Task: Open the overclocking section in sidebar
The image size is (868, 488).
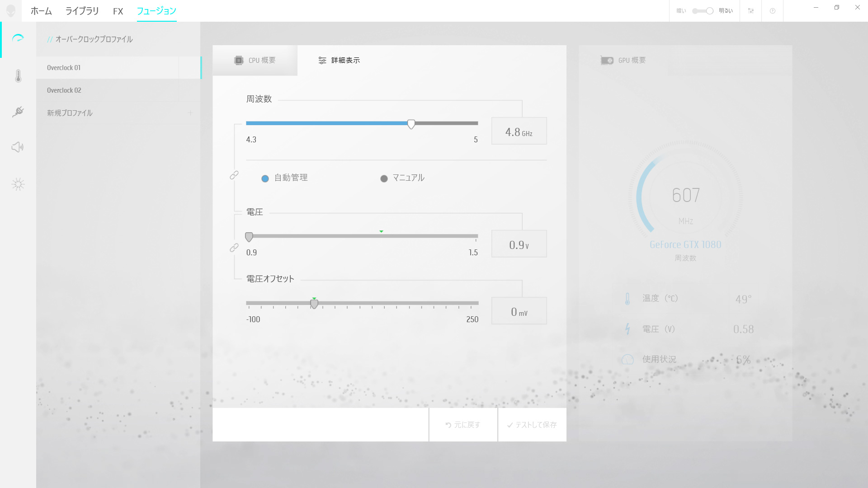Action: (18, 38)
